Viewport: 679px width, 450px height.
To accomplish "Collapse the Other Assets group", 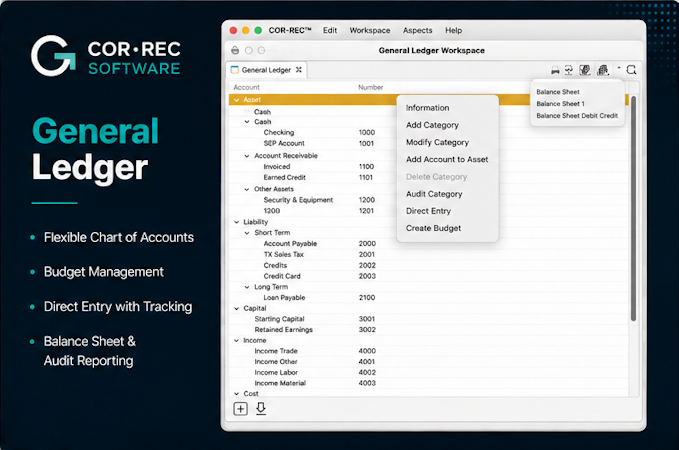I will 247,189.
